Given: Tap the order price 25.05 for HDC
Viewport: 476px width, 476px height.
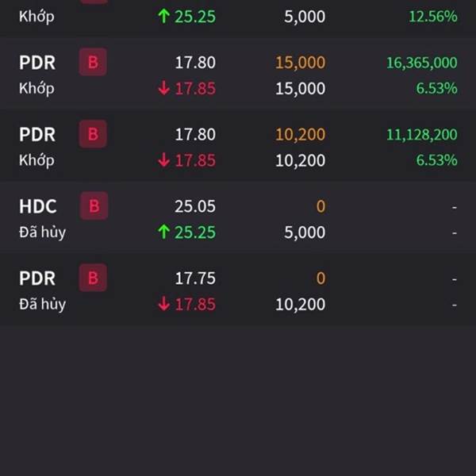Looking at the screenshot, I should point(195,206).
